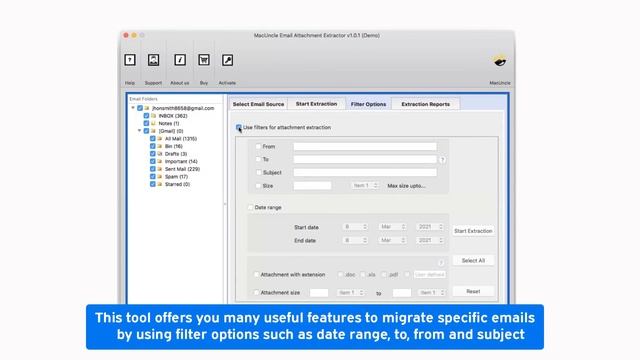The image size is (640, 360).
Task: Open the Support toolbar icon
Action: 153,60
